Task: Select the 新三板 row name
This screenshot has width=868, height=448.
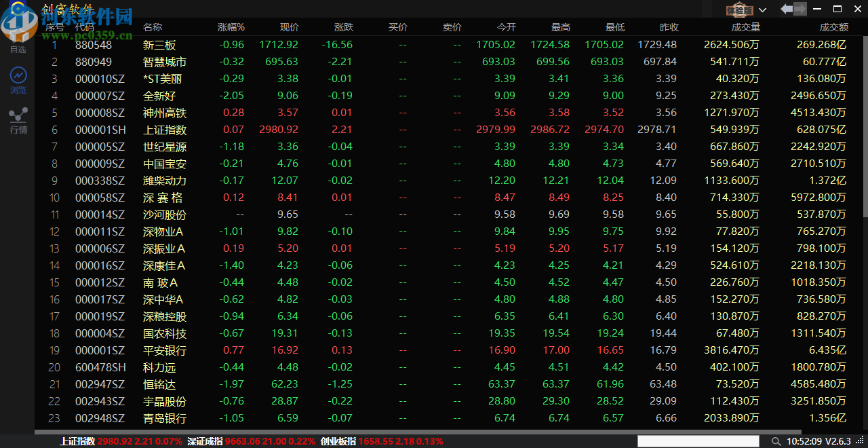Action: point(159,45)
